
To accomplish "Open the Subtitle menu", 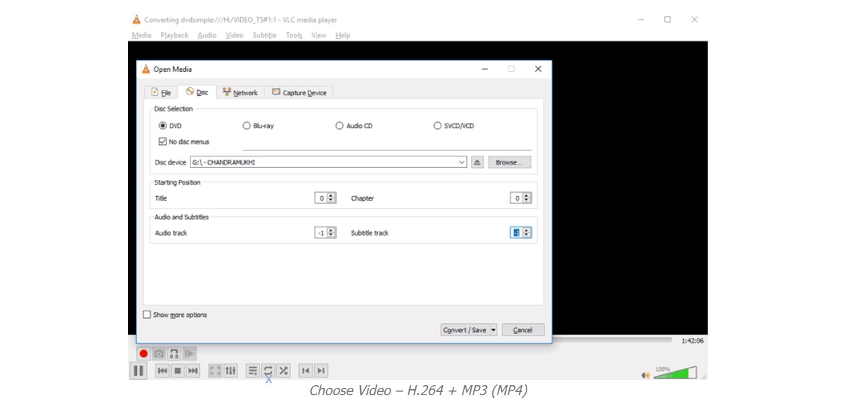I will 264,35.
